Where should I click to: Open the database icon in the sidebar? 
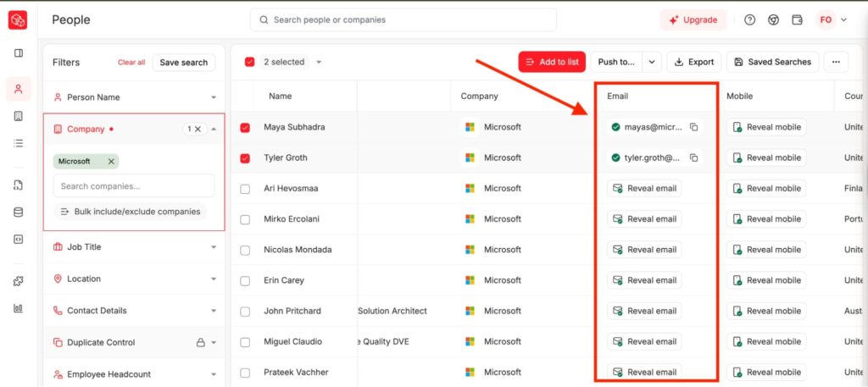pyautogui.click(x=19, y=213)
